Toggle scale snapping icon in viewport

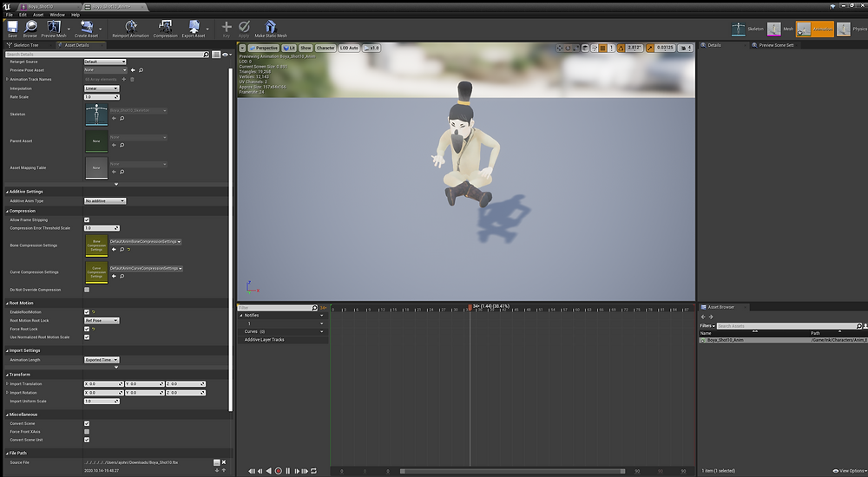pos(650,49)
